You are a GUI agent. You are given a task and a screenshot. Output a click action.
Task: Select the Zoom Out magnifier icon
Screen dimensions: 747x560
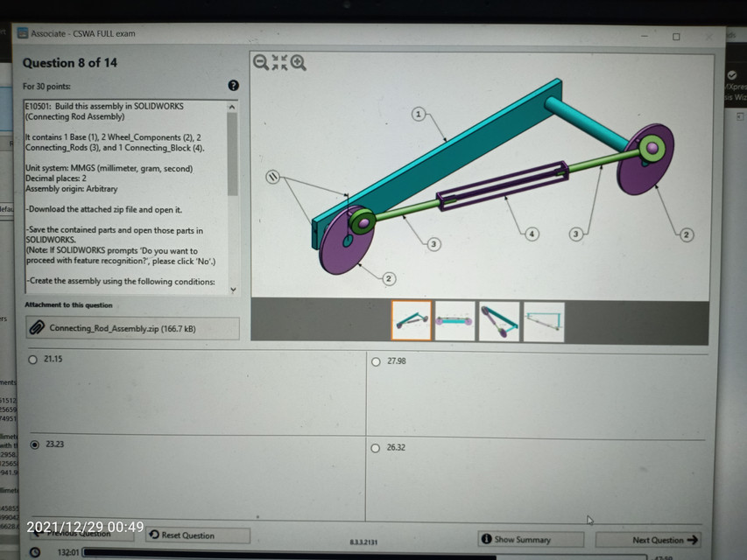[x=260, y=62]
